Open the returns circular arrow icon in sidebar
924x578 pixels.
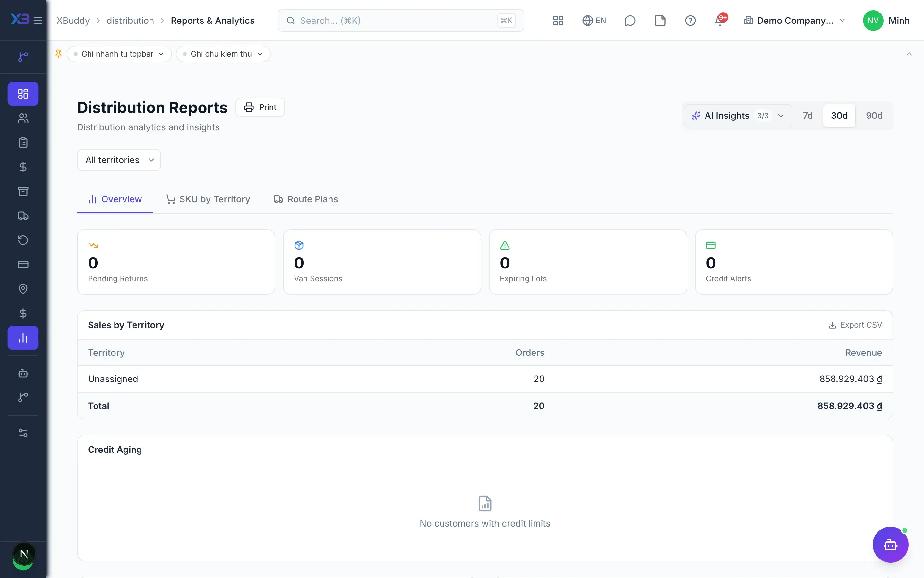click(23, 240)
